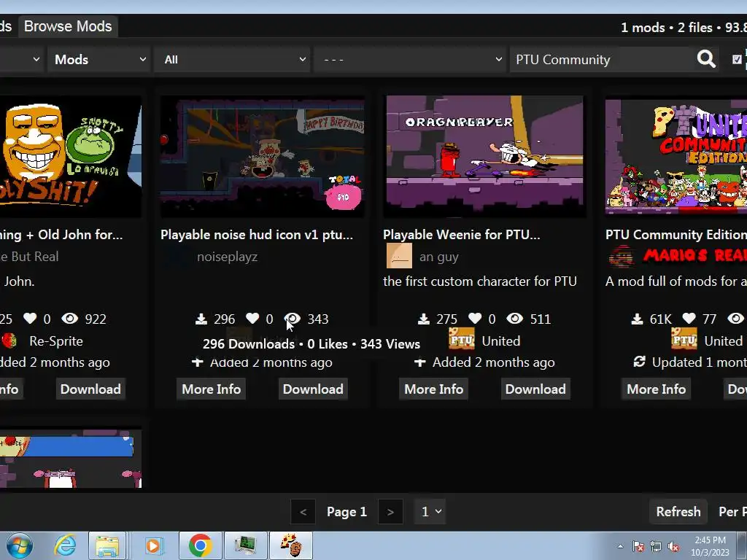747x560 pixels.
Task: Click the Playable Weenie for PTU title
Action: pos(462,234)
